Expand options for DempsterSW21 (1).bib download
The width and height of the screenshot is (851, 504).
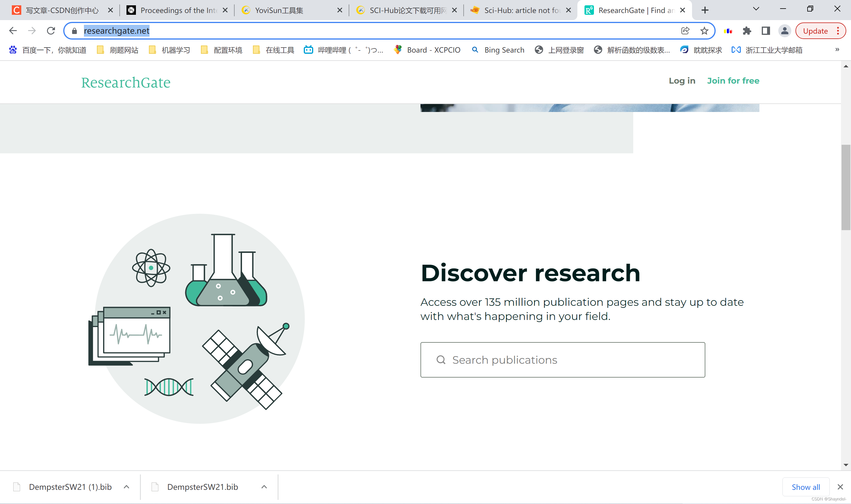pyautogui.click(x=126, y=487)
